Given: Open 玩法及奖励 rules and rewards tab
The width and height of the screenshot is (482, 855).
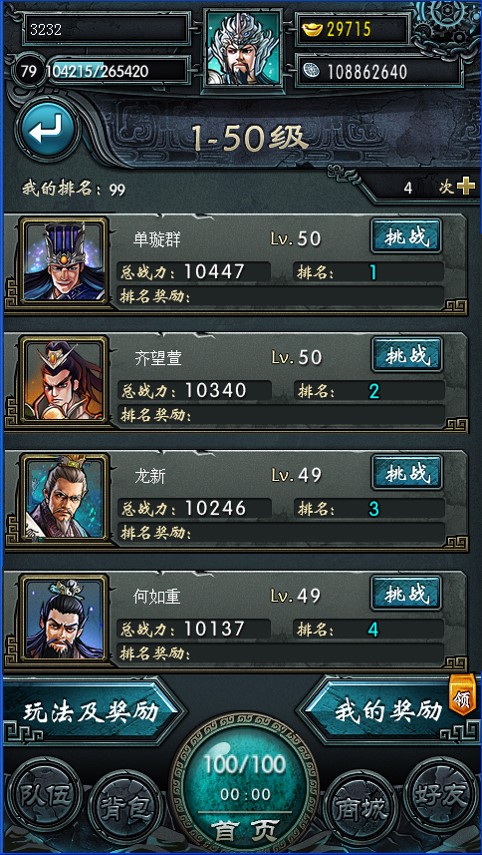Looking at the screenshot, I should 91,711.
